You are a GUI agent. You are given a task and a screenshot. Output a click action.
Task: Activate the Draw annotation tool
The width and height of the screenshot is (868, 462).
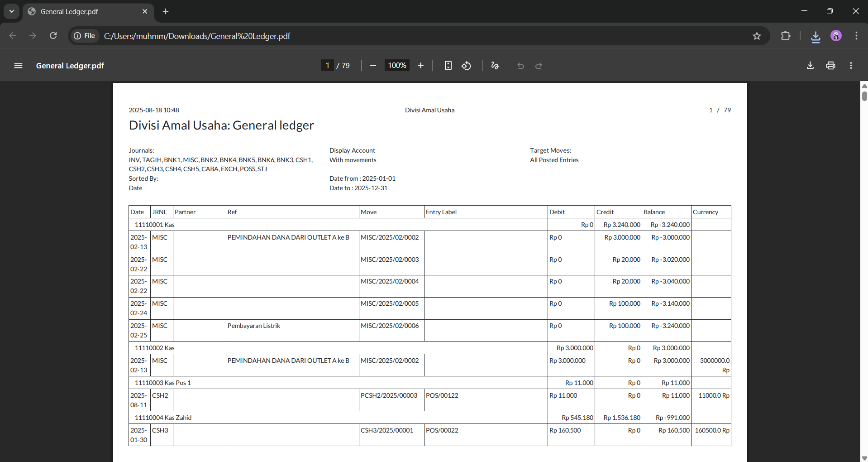[495, 66]
